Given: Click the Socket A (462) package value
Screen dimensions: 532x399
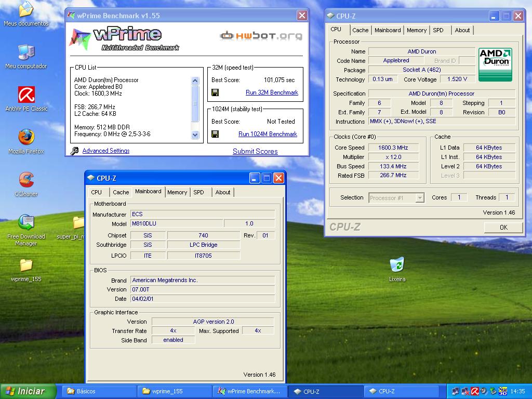Looking at the screenshot, I should [422, 70].
